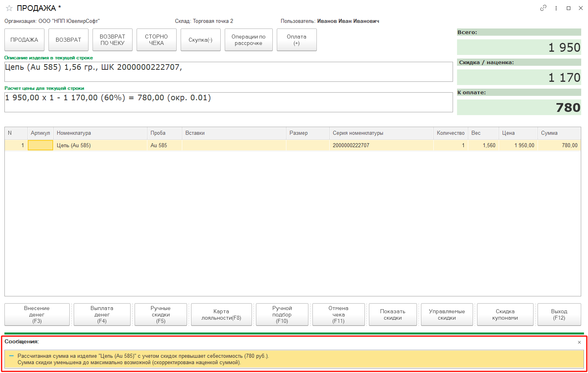Click the Количество cell with value 1
Image resolution: width=588 pixels, height=373 pixels.
pos(451,145)
